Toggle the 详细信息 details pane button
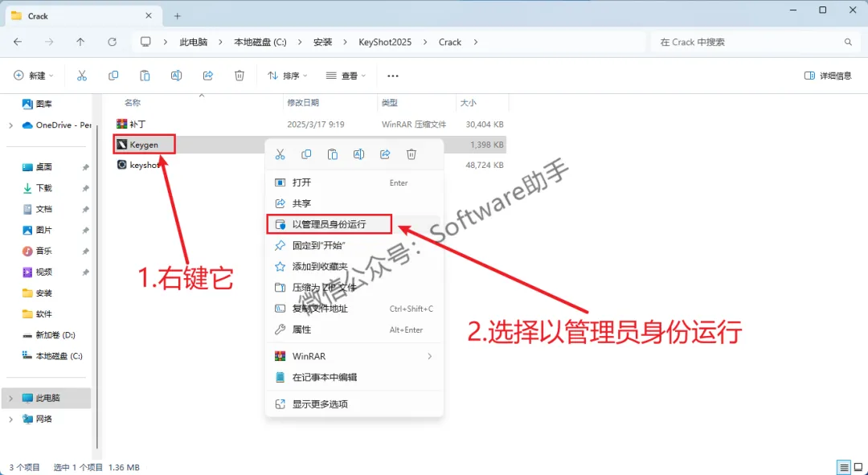Viewport: 868px width, 475px height. (828, 76)
